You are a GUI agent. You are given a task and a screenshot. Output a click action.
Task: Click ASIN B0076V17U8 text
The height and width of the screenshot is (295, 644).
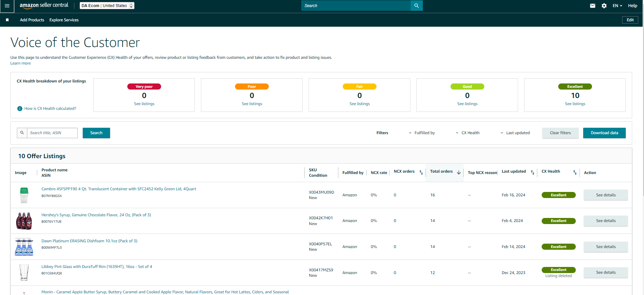51,222
